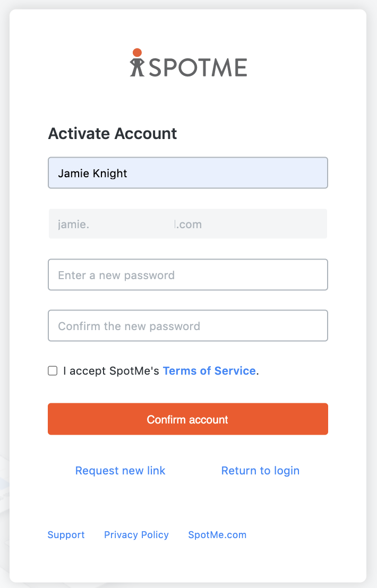The image size is (377, 588).
Task: Click the Activate Account heading
Action: pos(113,134)
